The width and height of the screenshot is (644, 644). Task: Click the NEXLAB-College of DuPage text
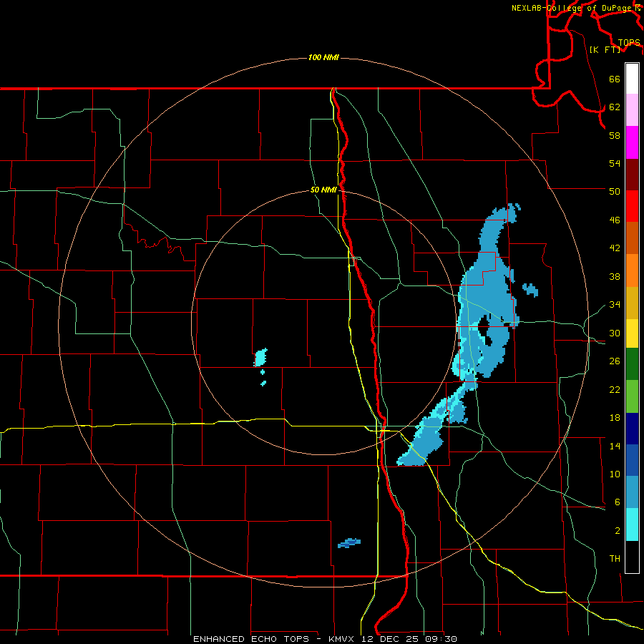(572, 8)
